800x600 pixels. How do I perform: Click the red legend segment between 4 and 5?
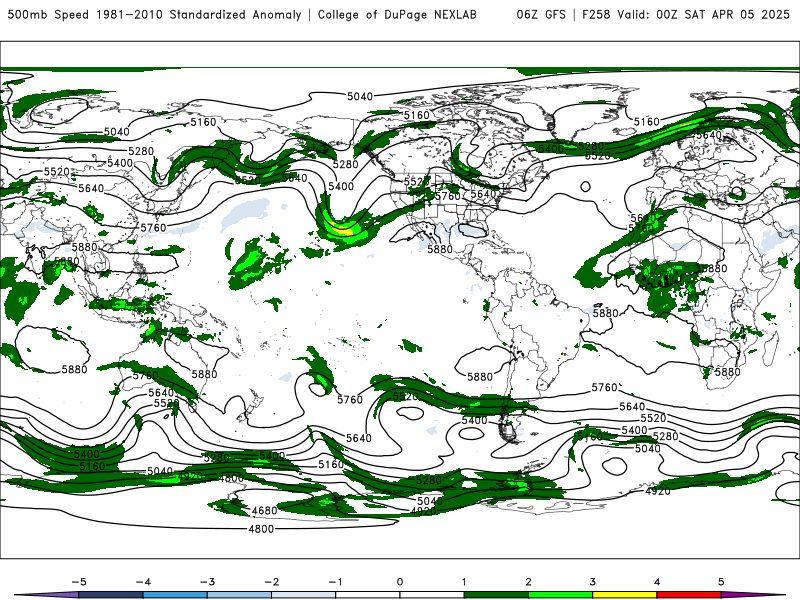(x=689, y=595)
